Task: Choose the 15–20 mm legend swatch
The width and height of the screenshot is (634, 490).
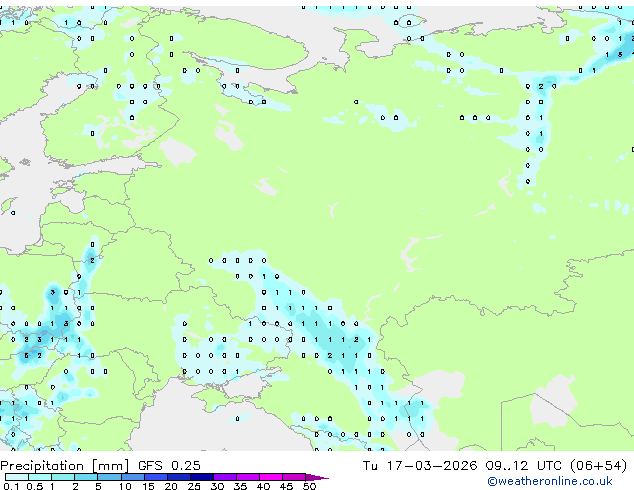Action: 155,477
